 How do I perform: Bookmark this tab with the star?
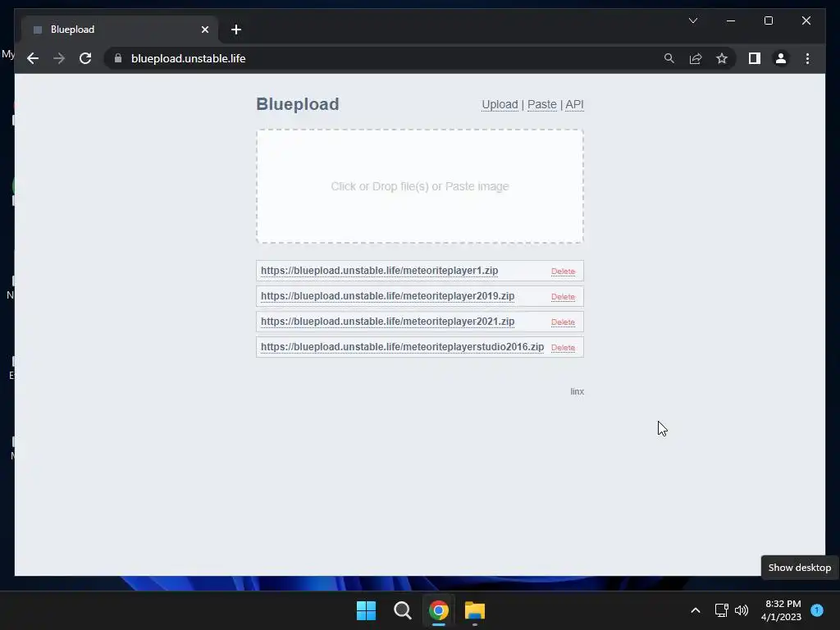[x=722, y=58]
